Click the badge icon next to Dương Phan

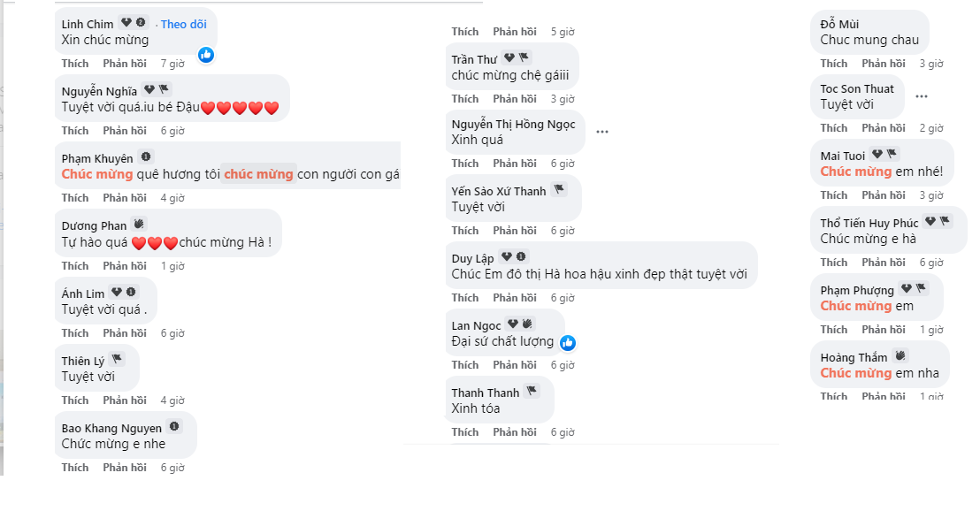click(x=139, y=225)
